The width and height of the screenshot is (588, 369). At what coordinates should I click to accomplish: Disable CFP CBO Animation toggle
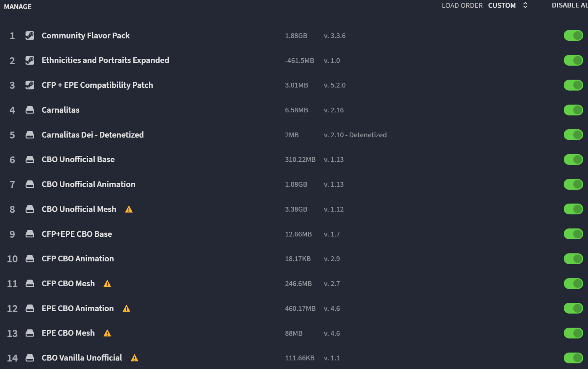pyautogui.click(x=573, y=259)
